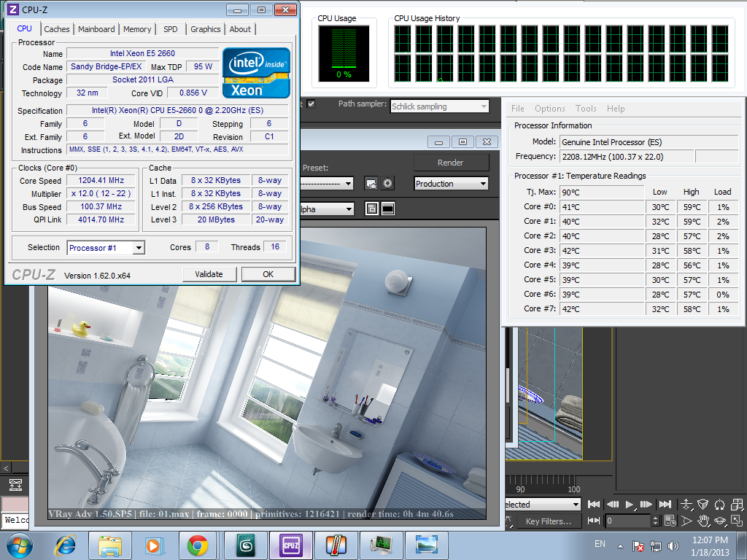Viewport: 747px width, 560px height.
Task: Open Core Temp Help menu
Action: [x=616, y=109]
